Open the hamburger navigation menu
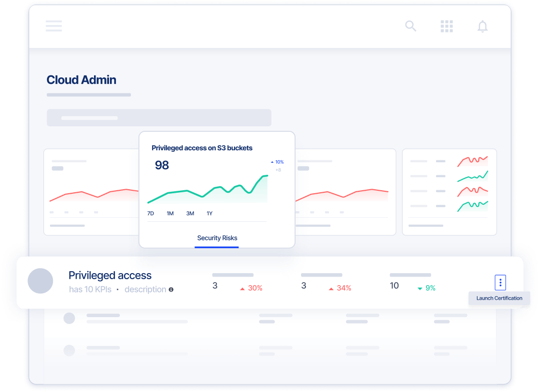This screenshot has width=540, height=392. (53, 26)
